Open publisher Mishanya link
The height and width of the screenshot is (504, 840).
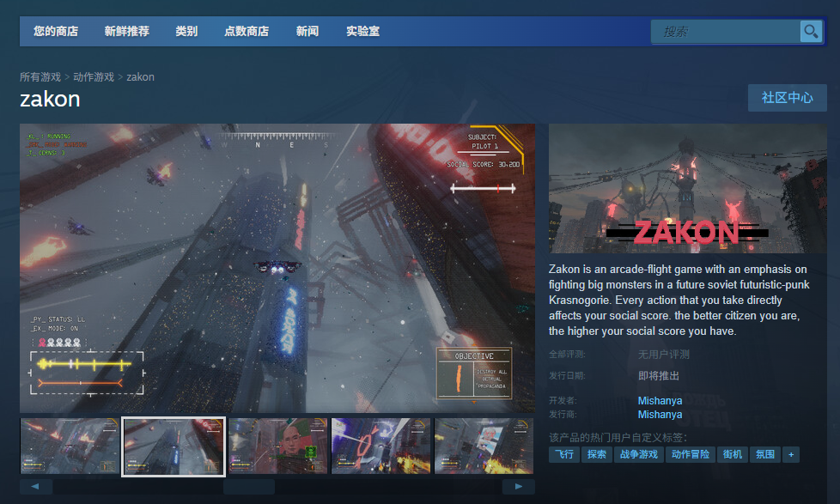(x=660, y=415)
